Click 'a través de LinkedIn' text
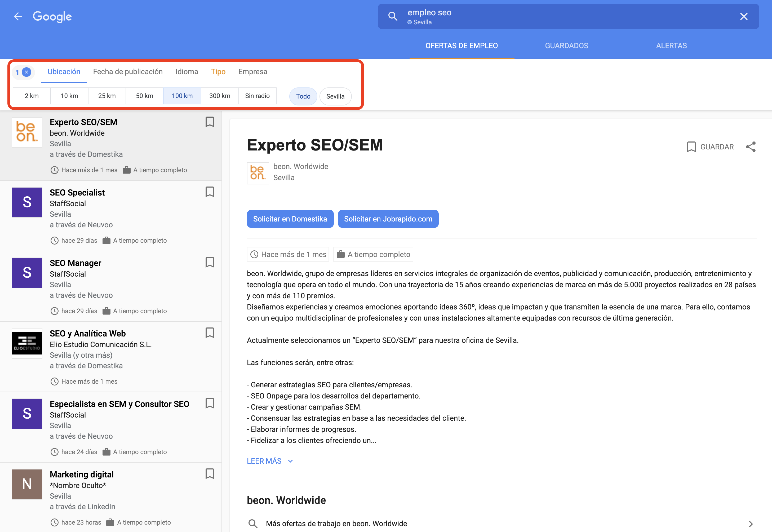This screenshot has width=772, height=532. 82,507
